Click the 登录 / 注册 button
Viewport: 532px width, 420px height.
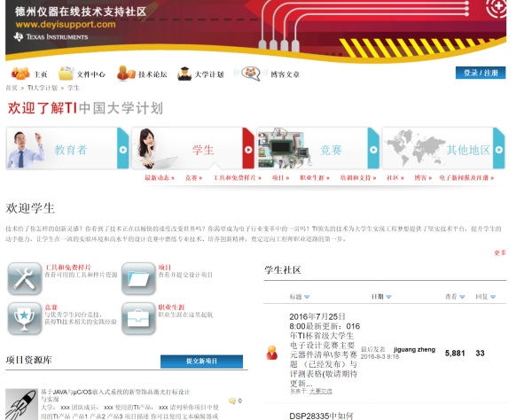click(481, 73)
